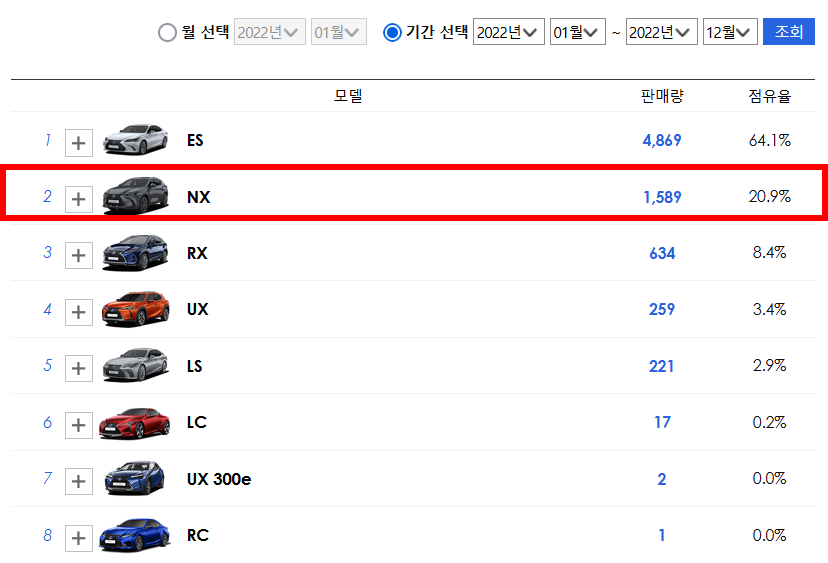Expand the LC model row
This screenshot has height=563, width=828.
[79, 425]
